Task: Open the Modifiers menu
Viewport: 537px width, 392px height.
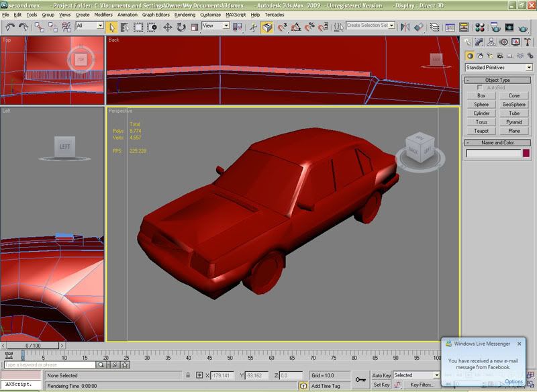Action: click(103, 14)
